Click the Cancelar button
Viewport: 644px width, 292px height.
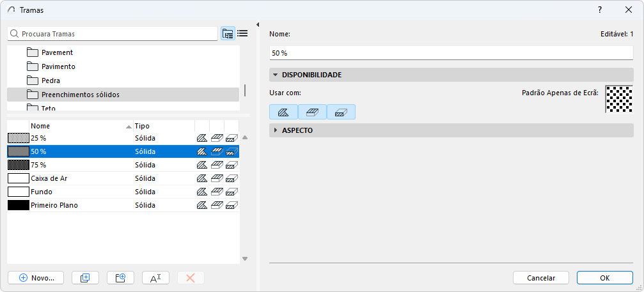[541, 278]
